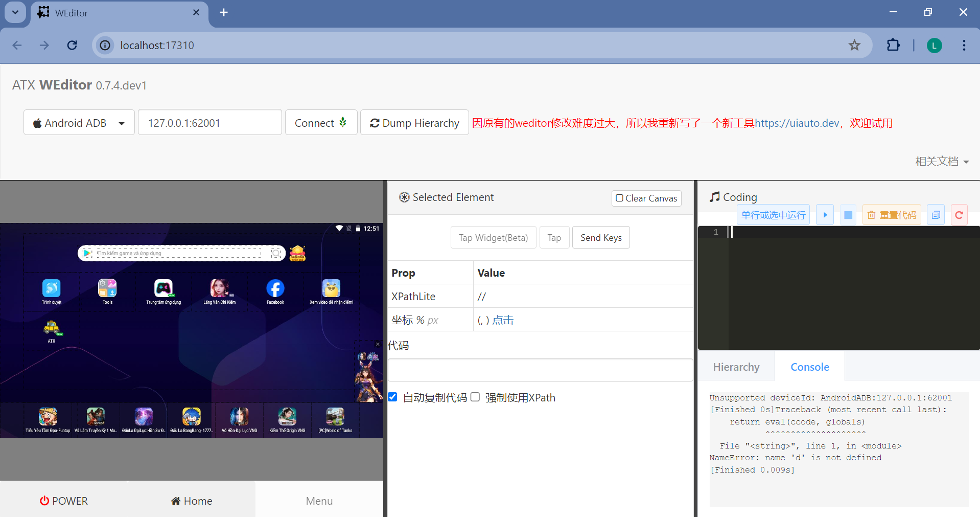Click the device address input field
The image size is (980, 517).
pos(210,123)
